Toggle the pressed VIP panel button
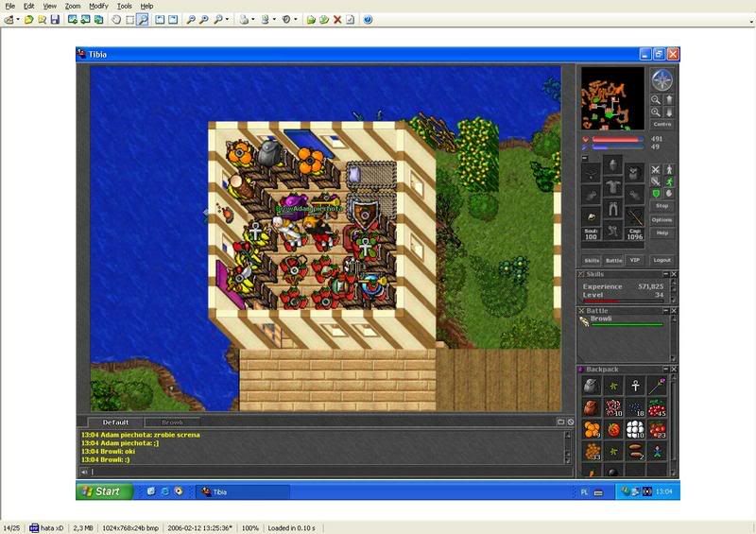The height and width of the screenshot is (534, 756). 635,261
